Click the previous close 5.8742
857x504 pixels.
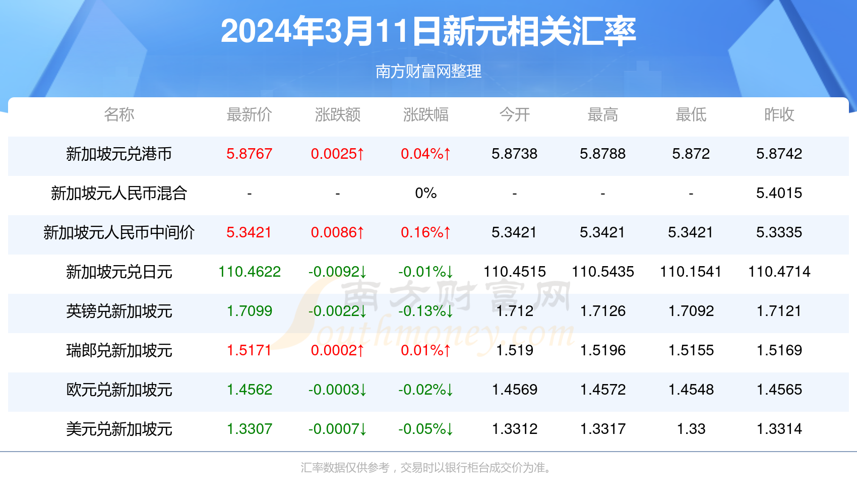(x=779, y=154)
